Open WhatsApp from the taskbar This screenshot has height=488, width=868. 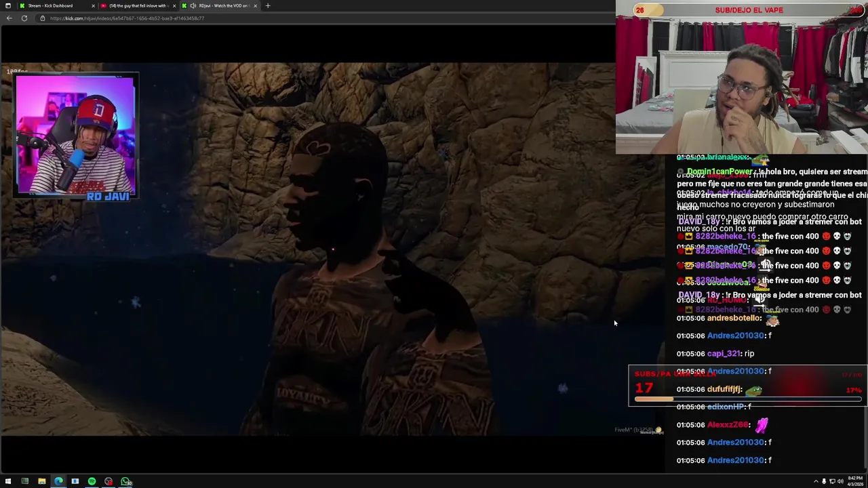[x=125, y=482]
